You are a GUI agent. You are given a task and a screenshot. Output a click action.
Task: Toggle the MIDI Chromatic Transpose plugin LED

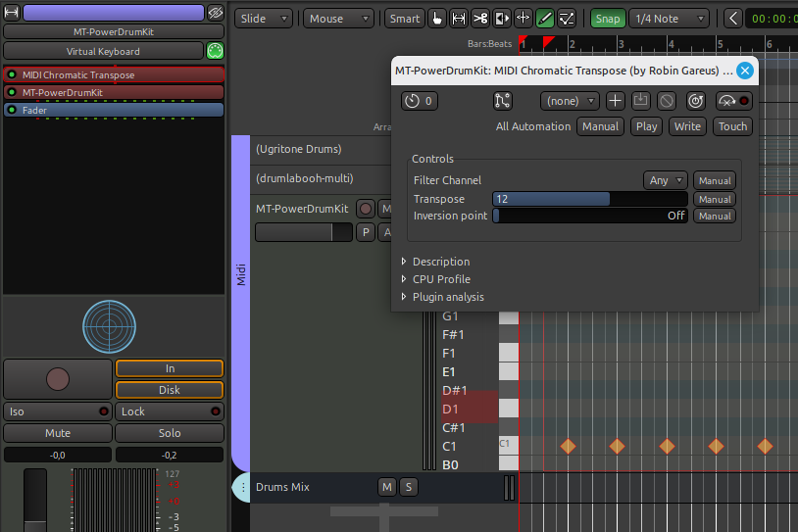(x=12, y=75)
